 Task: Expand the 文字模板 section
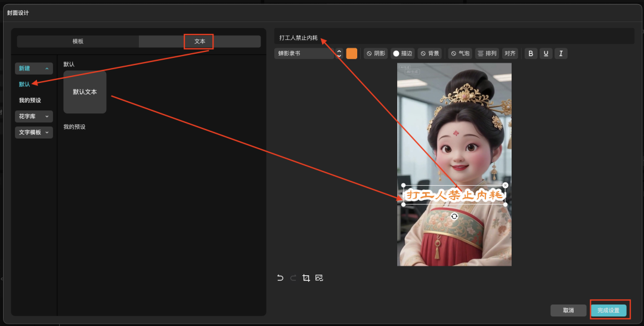click(x=33, y=133)
